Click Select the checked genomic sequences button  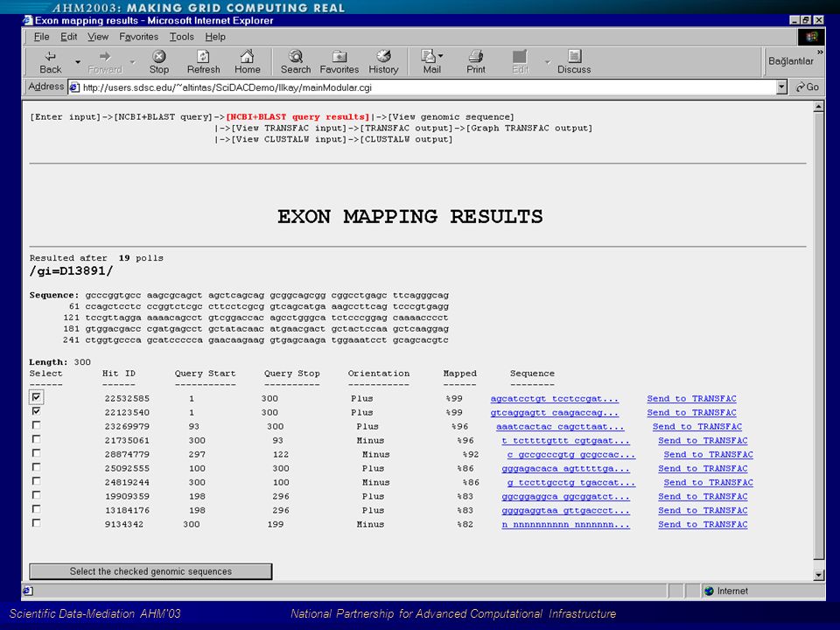point(150,571)
